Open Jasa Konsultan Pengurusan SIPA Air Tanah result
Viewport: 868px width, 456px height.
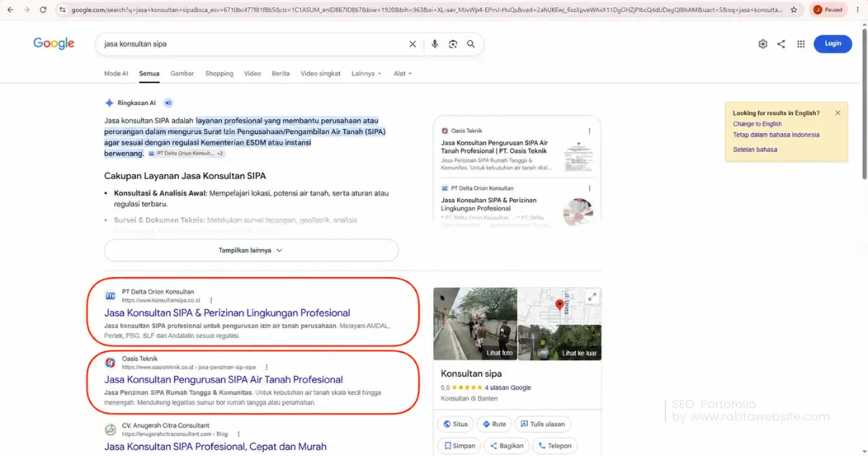(224, 379)
